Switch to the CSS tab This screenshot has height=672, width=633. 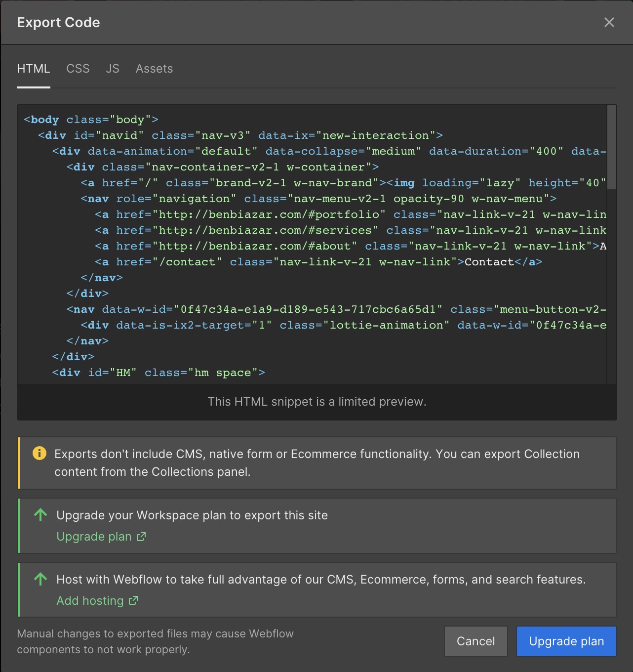[x=78, y=69]
